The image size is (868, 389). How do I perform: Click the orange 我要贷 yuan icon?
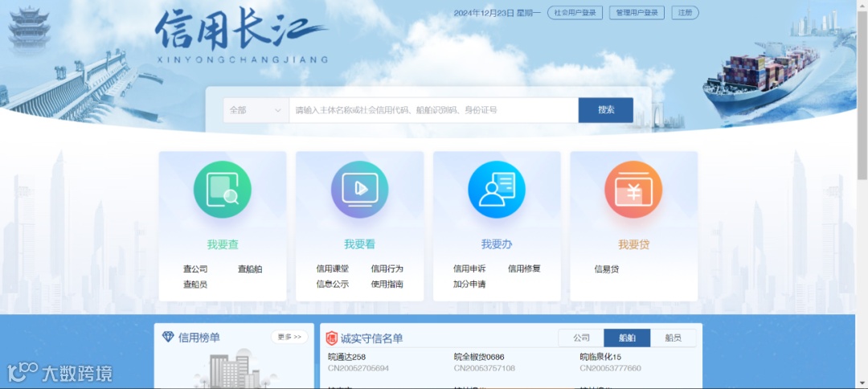pos(633,190)
